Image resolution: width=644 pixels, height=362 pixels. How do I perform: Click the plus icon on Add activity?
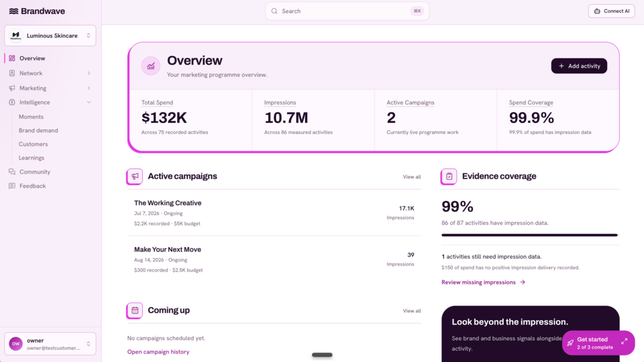tap(561, 66)
